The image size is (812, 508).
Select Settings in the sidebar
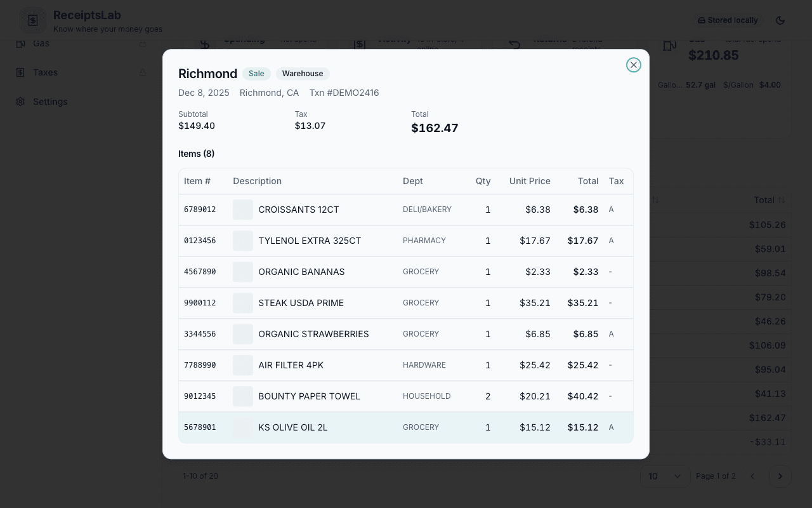[x=50, y=102]
